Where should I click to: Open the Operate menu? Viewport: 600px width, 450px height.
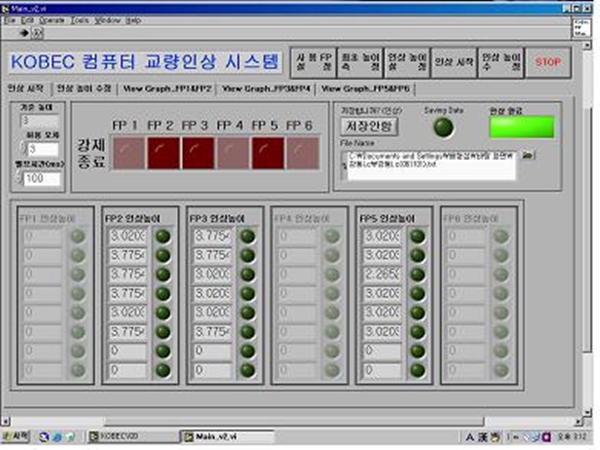point(51,19)
